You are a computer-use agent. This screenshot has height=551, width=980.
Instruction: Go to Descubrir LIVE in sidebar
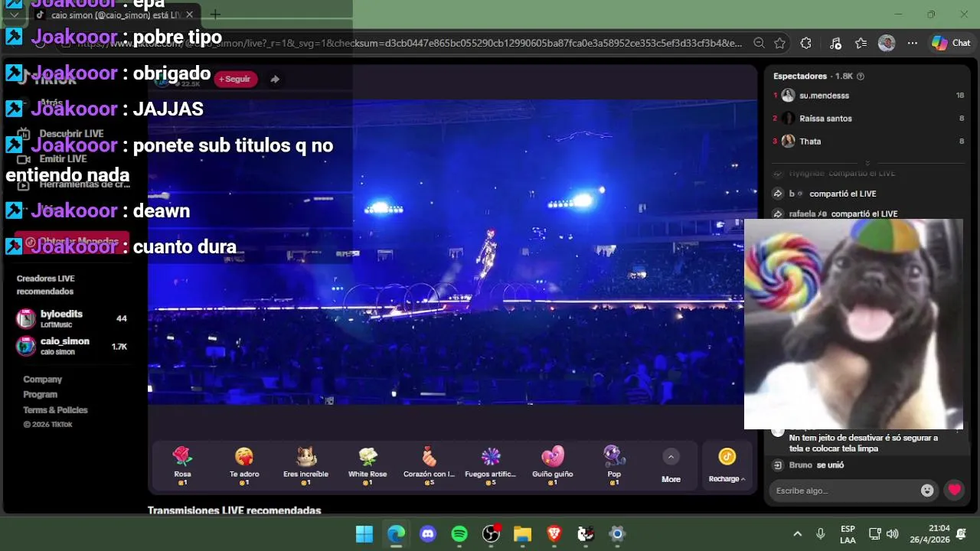71,134
